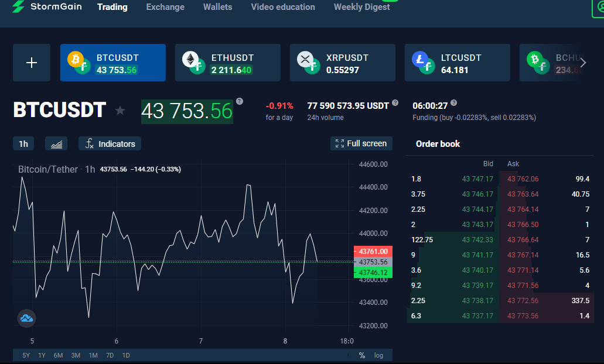
Task: Click ask price 43 762.06
Action: click(x=523, y=179)
